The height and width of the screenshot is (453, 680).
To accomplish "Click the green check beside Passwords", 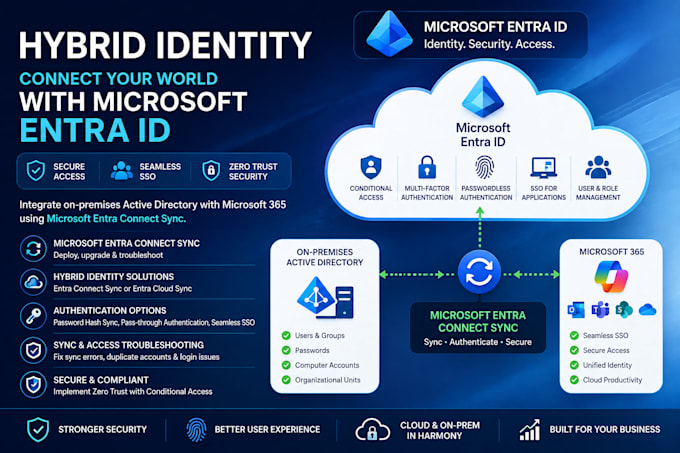I will click(286, 350).
